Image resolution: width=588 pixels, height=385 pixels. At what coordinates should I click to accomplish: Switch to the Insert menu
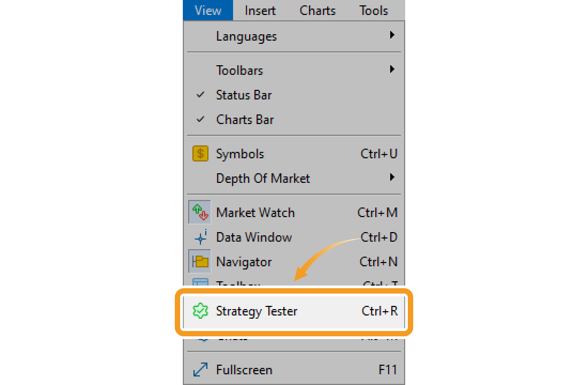[x=260, y=10]
